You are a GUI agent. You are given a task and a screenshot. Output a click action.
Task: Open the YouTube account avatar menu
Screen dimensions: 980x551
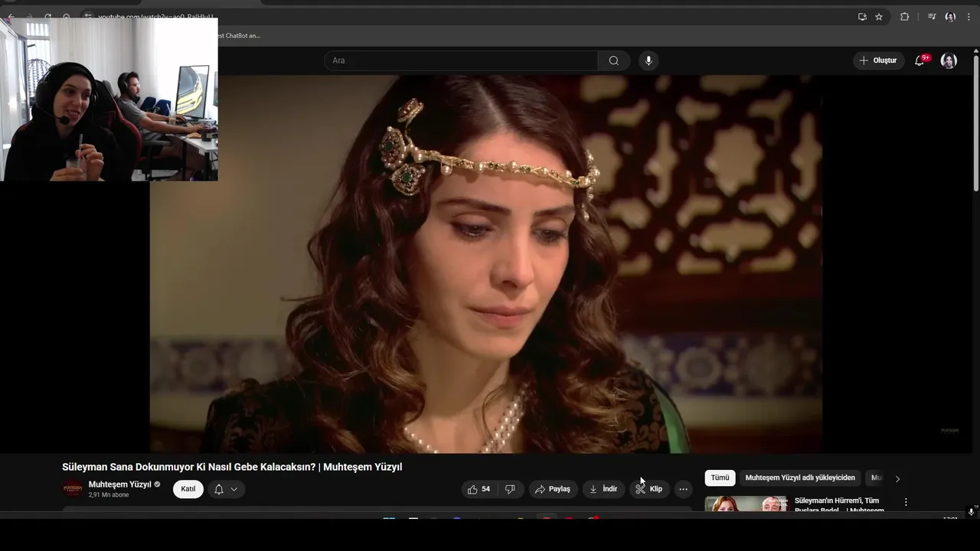[949, 60]
